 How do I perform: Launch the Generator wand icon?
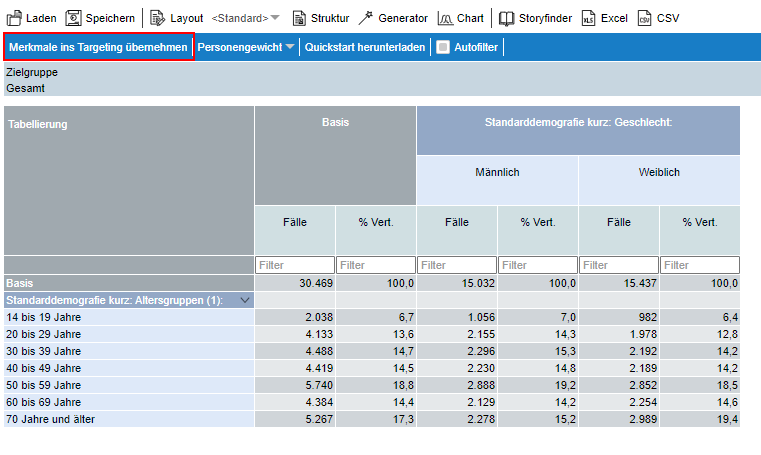pyautogui.click(x=366, y=18)
